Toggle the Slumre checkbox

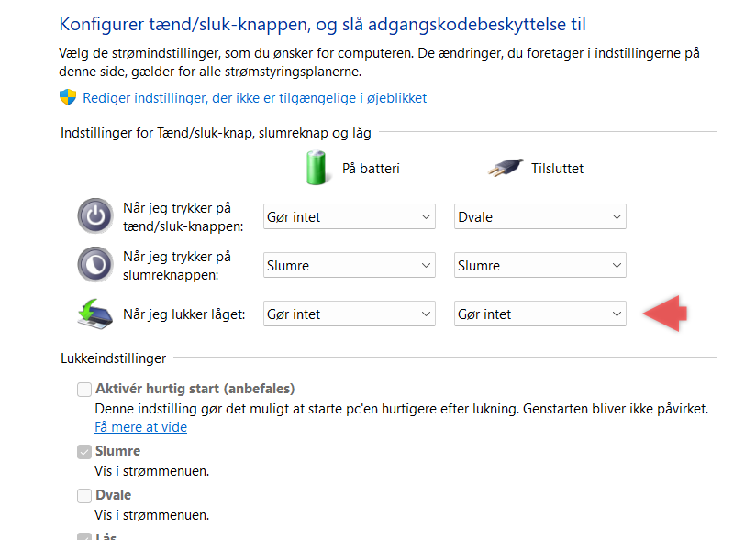pos(84,452)
